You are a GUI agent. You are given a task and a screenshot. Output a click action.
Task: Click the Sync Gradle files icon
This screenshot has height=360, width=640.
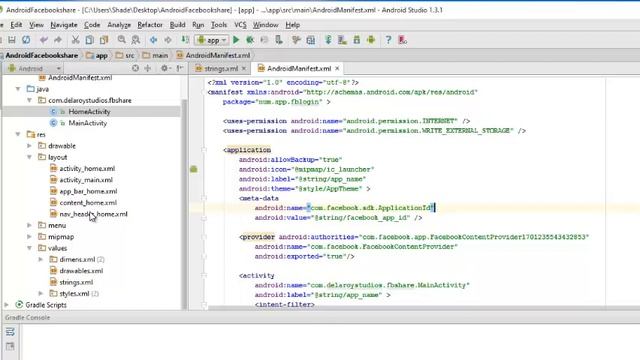pos(328,40)
